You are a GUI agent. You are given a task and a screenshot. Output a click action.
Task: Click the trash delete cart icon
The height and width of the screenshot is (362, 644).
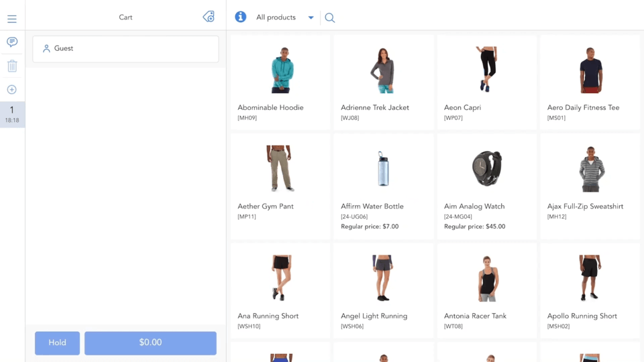point(12,66)
